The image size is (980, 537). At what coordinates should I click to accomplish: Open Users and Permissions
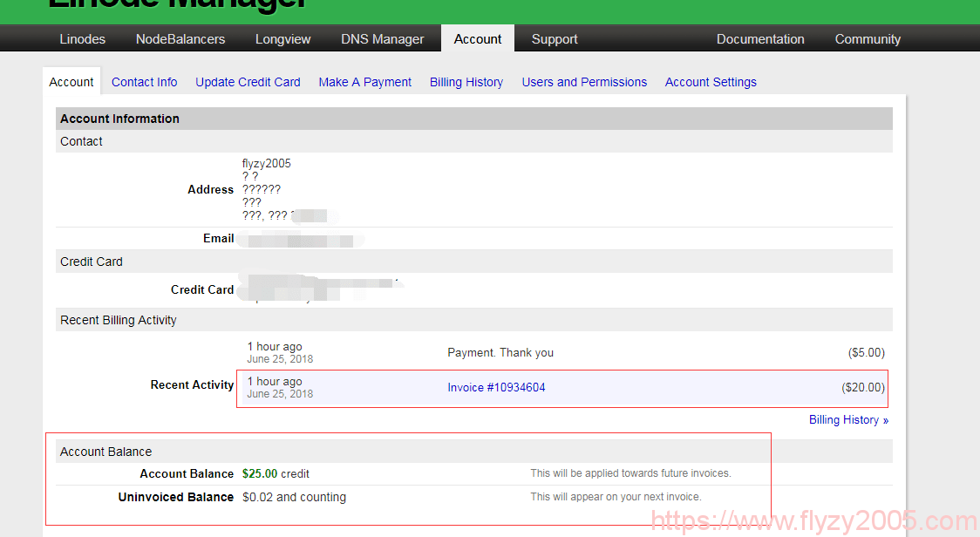pos(584,82)
